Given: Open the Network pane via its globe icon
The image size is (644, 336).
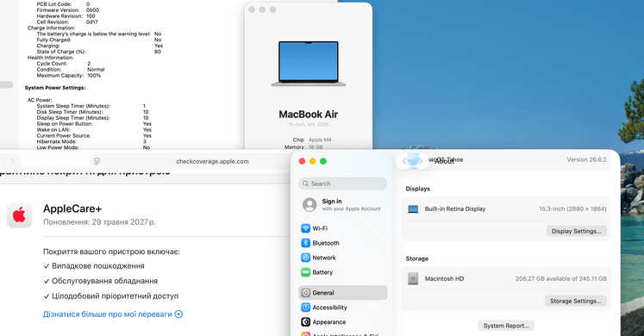Looking at the screenshot, I should [305, 258].
